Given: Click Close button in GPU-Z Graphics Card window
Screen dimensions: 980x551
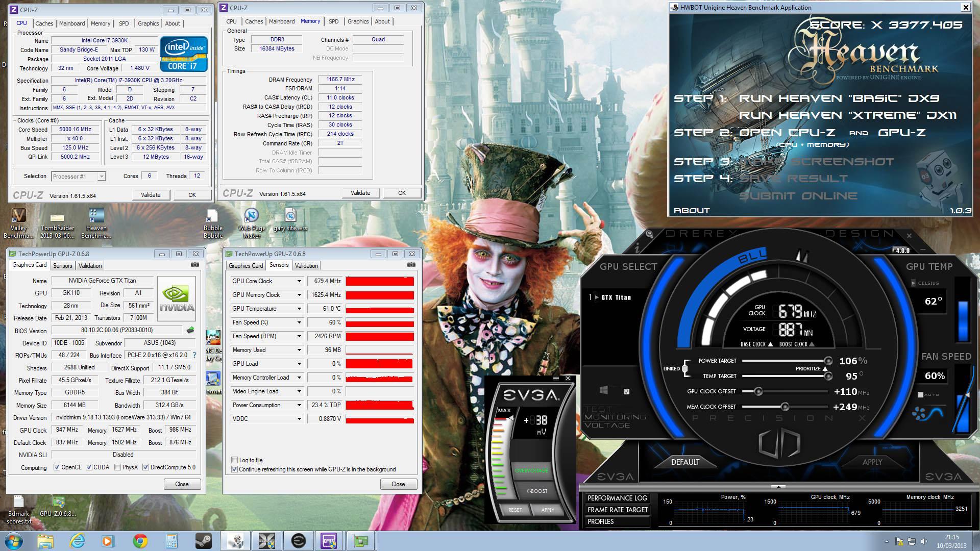Looking at the screenshot, I should [x=182, y=484].
